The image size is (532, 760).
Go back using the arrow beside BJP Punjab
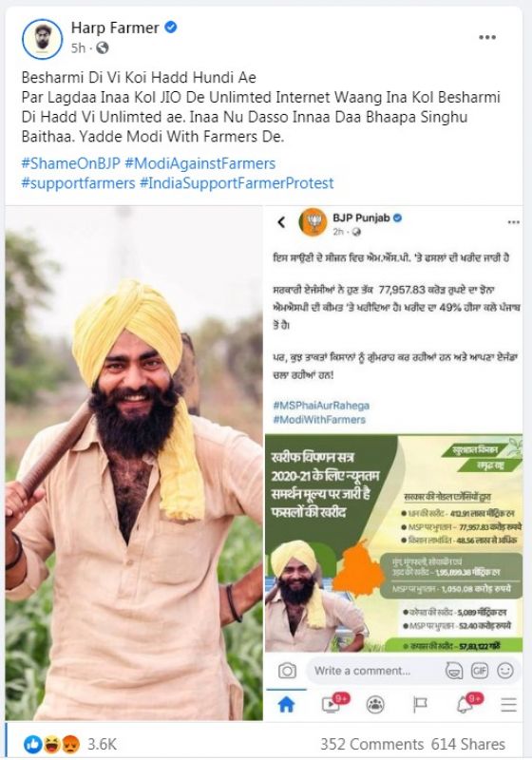[281, 222]
